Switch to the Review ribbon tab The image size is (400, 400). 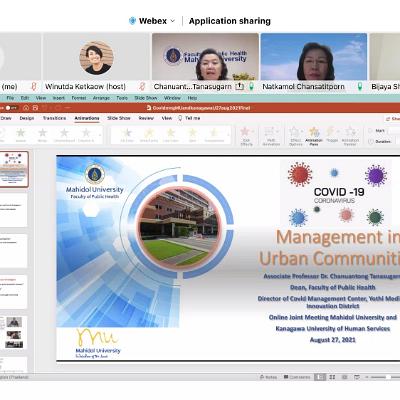click(x=146, y=118)
